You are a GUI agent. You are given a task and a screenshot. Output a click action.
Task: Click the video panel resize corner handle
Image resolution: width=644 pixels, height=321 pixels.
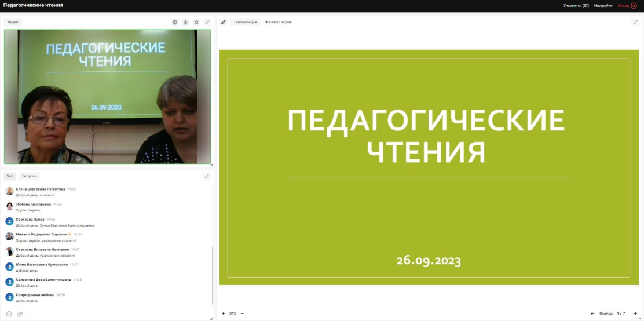(x=211, y=165)
